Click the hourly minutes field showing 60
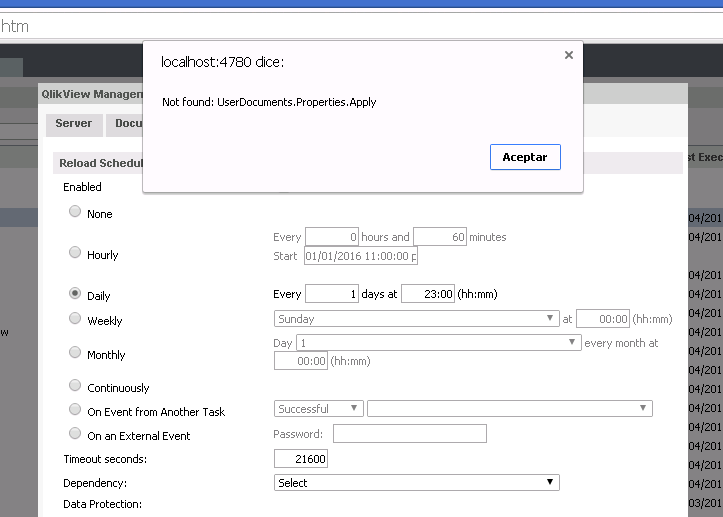Screen dimensions: 723x517 click(440, 237)
